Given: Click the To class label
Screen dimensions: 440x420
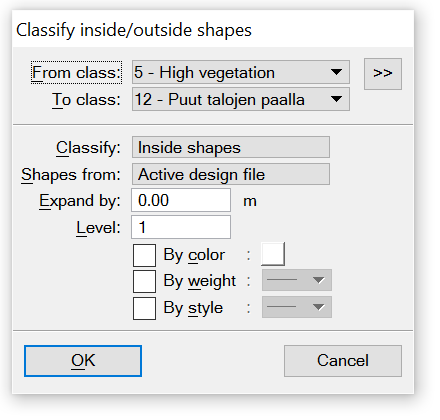Looking at the screenshot, I should (86, 100).
